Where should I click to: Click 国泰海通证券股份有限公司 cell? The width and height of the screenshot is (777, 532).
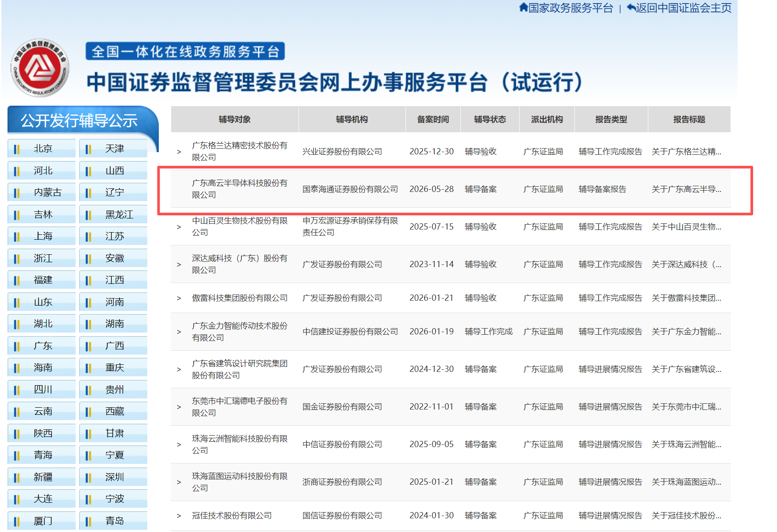[x=350, y=189]
